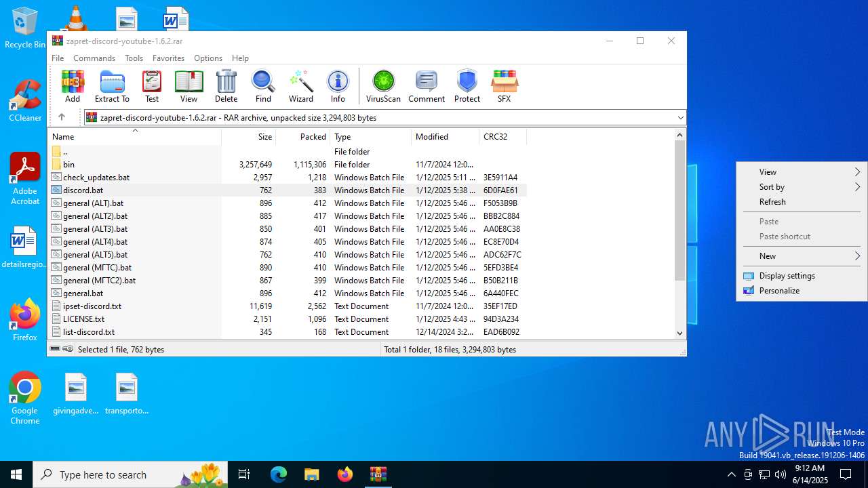This screenshot has height=488, width=868.
Task: Select CCleaner desktop shortcut
Action: 25,100
